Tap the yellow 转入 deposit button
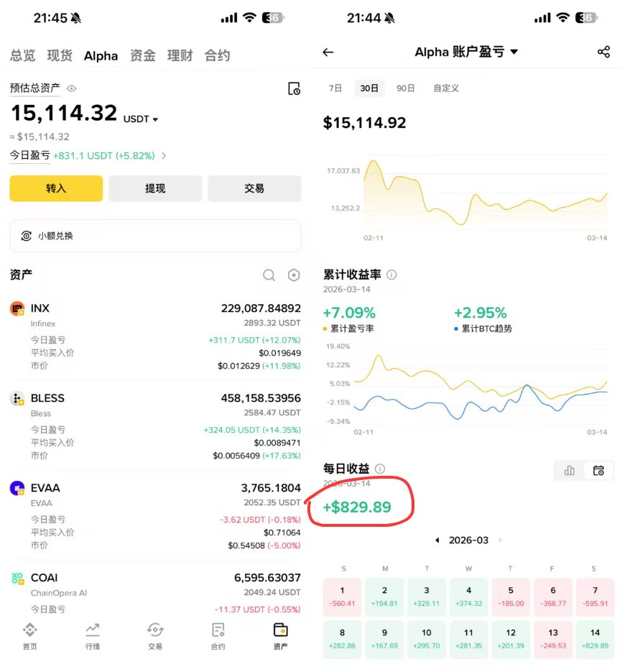This screenshot has height=672, width=622. [x=56, y=188]
